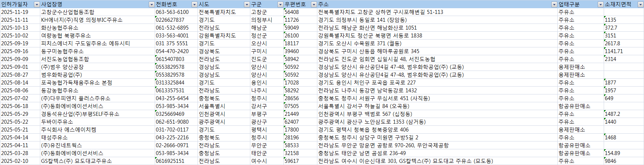The width and height of the screenshot is (644, 165).
Task: Open filter dropdown for 소재지면적 column
Action: click(640, 4)
